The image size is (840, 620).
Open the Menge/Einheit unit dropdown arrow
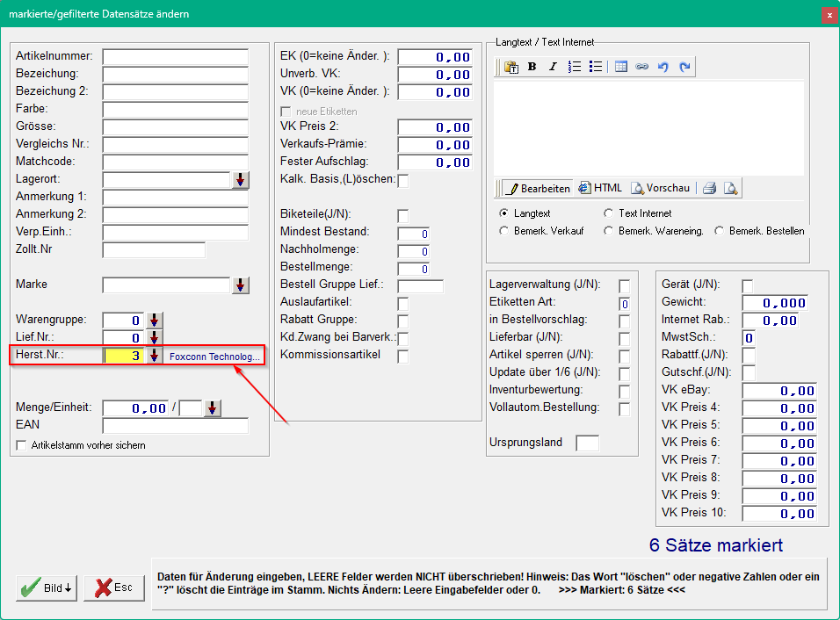pyautogui.click(x=212, y=408)
